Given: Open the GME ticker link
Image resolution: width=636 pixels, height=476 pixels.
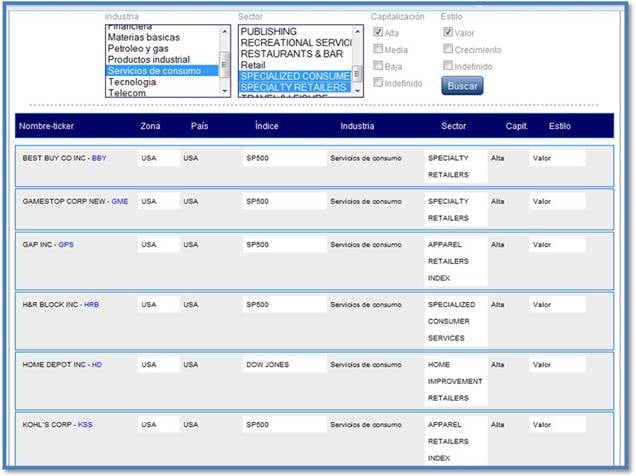Looking at the screenshot, I should [120, 202].
